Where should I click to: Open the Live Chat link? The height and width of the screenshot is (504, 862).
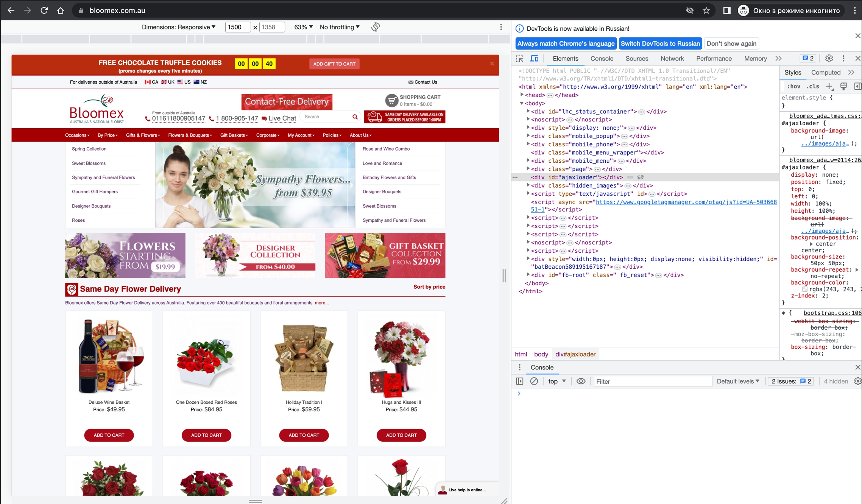tap(282, 118)
